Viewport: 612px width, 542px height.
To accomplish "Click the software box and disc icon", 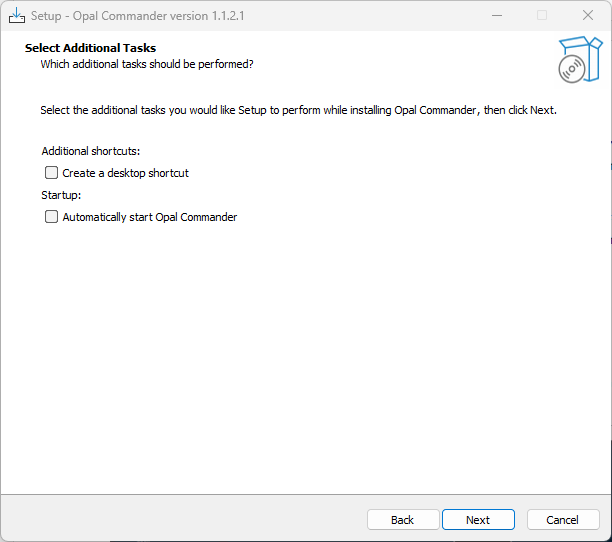I will (580, 59).
